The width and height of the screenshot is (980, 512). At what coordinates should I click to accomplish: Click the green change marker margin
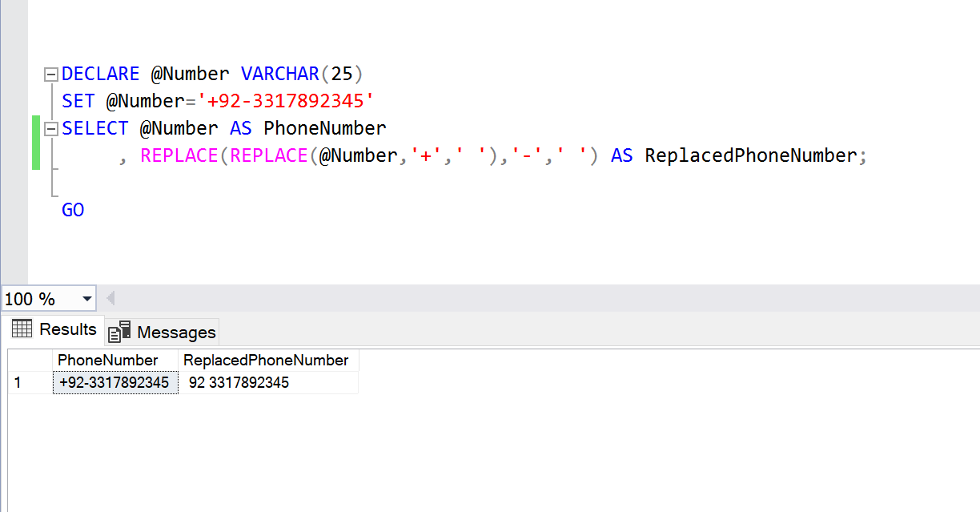36,143
